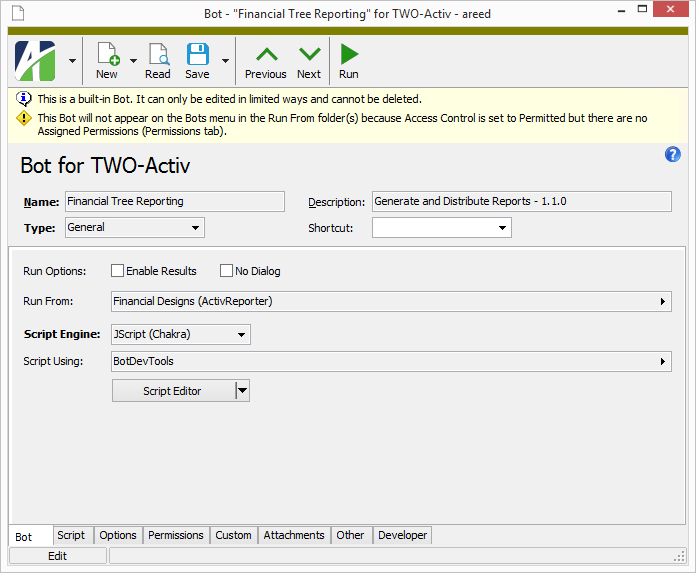Maximize the Bot window
The width and height of the screenshot is (696, 573).
pos(642,9)
